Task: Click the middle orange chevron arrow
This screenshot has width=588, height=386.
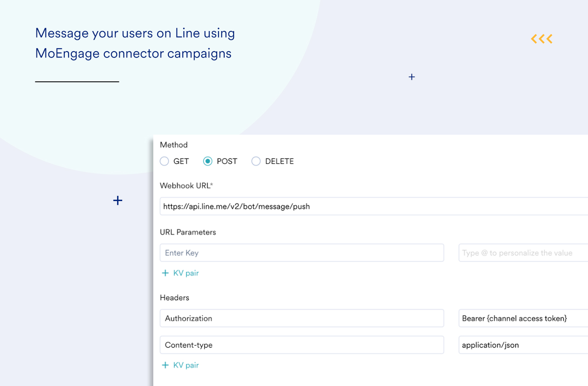Action: pyautogui.click(x=541, y=39)
